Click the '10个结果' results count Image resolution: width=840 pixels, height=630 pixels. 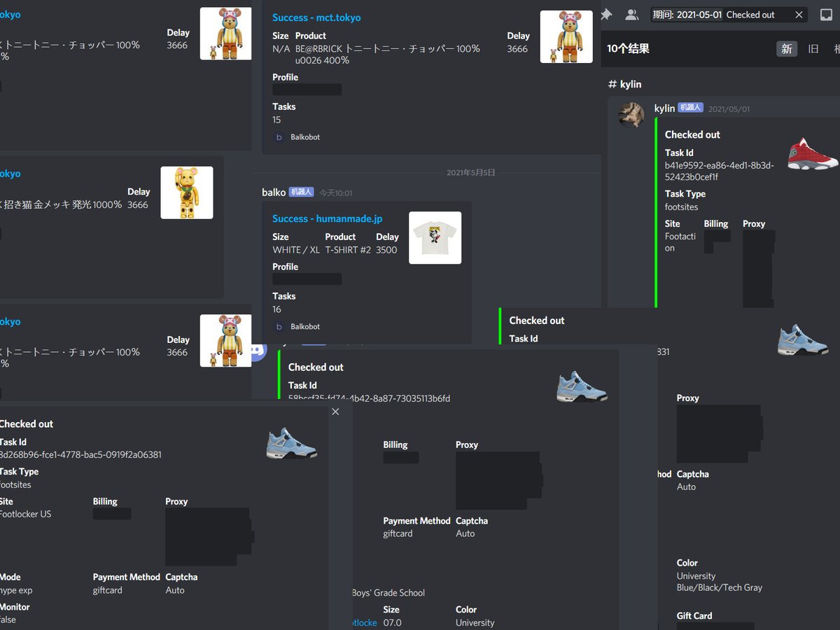coord(629,48)
